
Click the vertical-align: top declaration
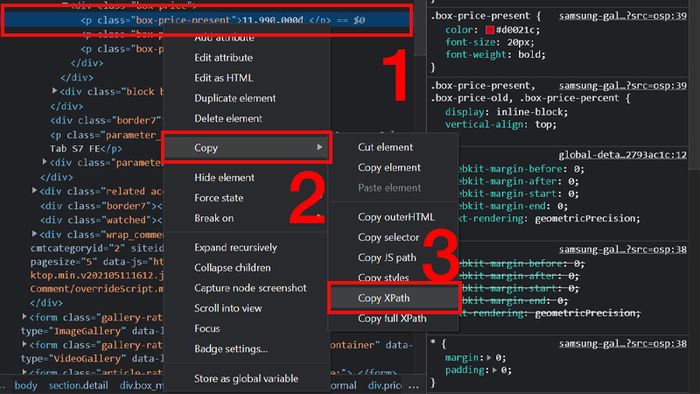click(501, 124)
